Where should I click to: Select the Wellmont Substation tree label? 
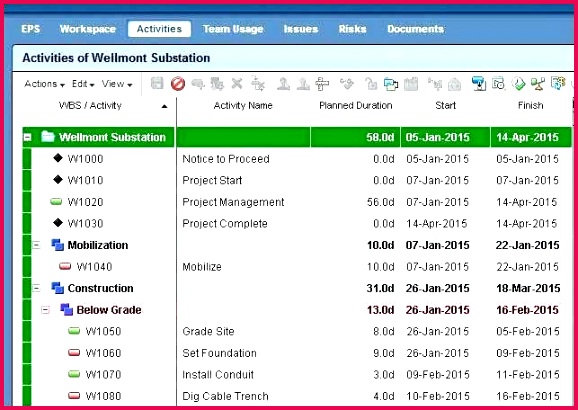tap(112, 137)
